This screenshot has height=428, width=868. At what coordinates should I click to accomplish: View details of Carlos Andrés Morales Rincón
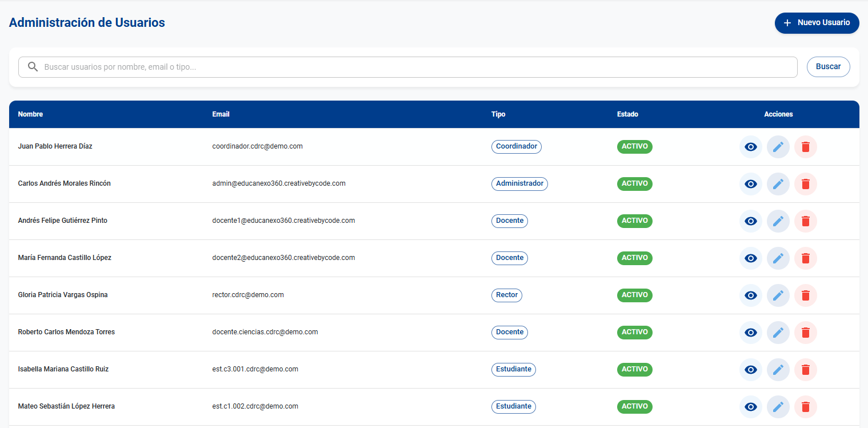click(x=751, y=184)
